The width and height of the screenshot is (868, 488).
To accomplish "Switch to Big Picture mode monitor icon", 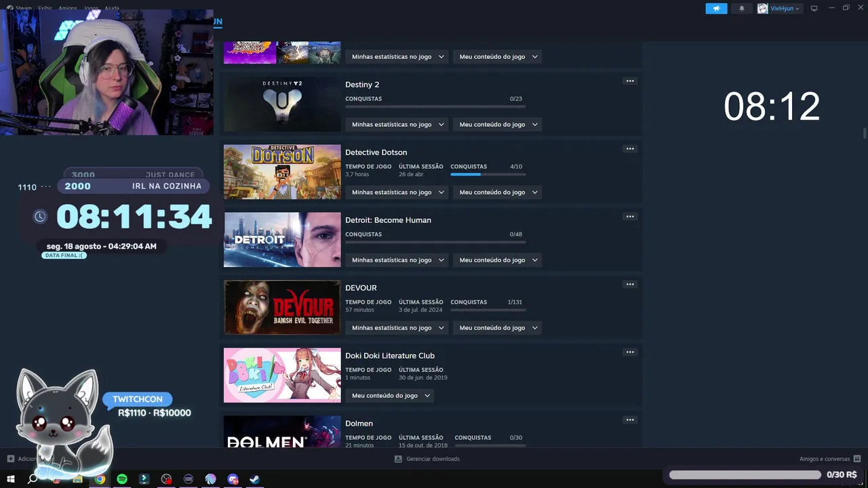I will pos(814,9).
